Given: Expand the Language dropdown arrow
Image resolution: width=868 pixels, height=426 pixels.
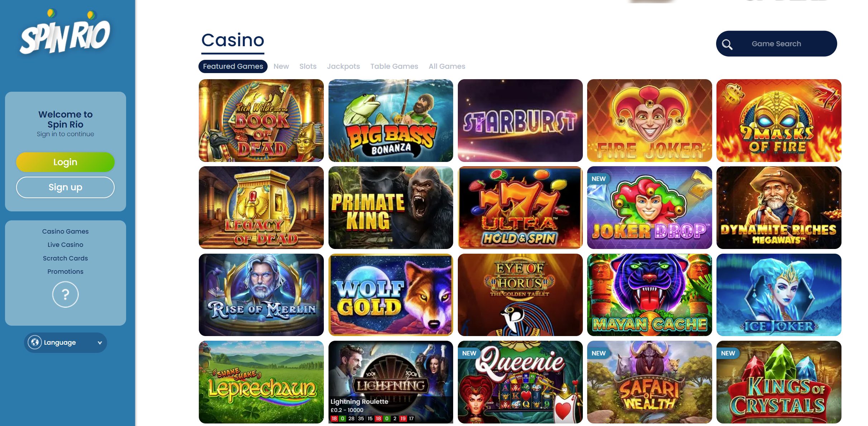Looking at the screenshot, I should [x=100, y=343].
